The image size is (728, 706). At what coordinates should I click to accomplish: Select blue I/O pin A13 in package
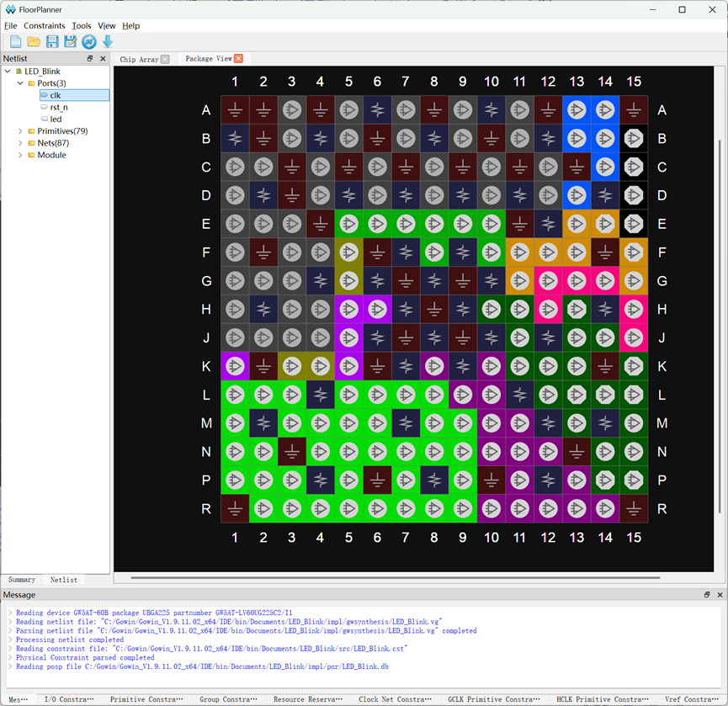click(x=577, y=110)
